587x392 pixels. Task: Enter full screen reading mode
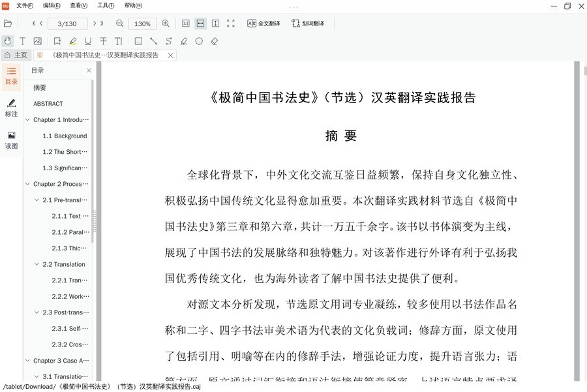click(230, 23)
